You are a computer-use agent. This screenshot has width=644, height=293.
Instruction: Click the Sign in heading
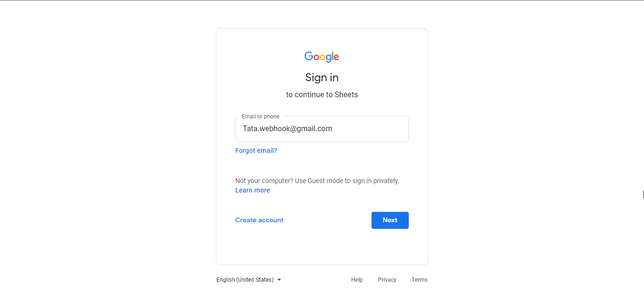click(x=322, y=77)
